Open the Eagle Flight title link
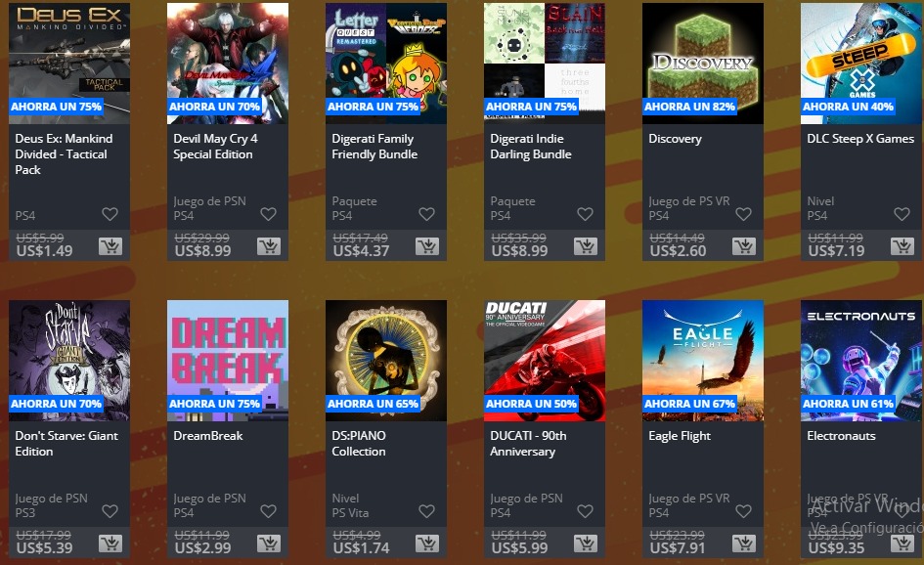Screen dimensions: 924x565 coord(680,436)
